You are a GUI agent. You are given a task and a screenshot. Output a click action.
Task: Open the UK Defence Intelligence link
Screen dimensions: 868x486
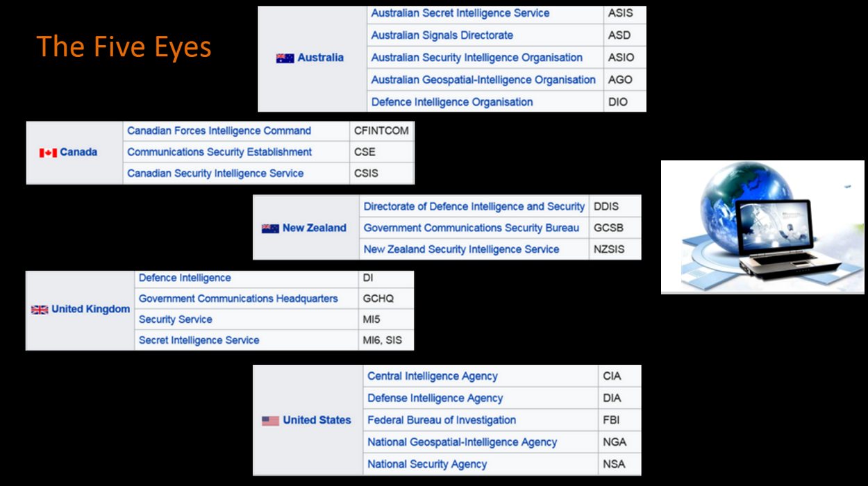(185, 278)
